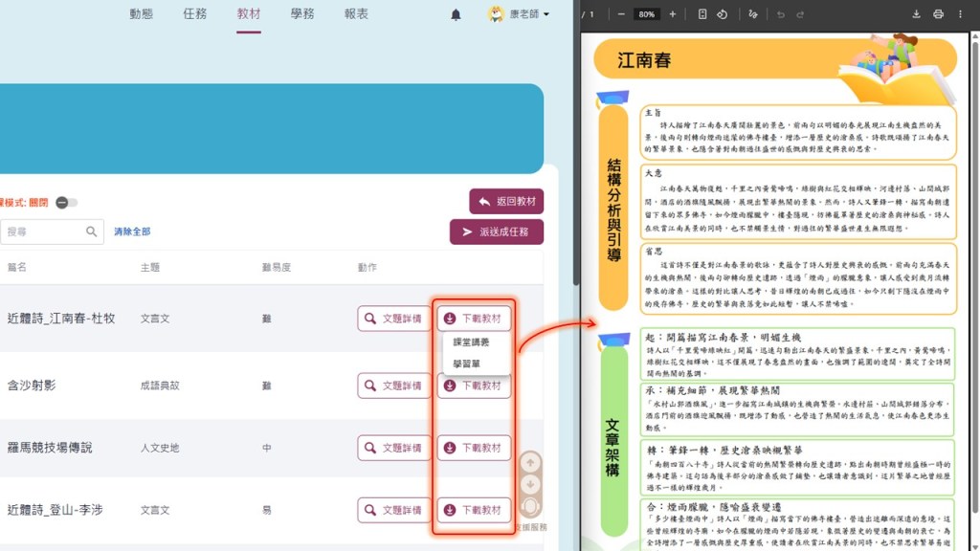
Task: Expand 下載教材 for 登山-李涉 row
Action: click(x=474, y=510)
